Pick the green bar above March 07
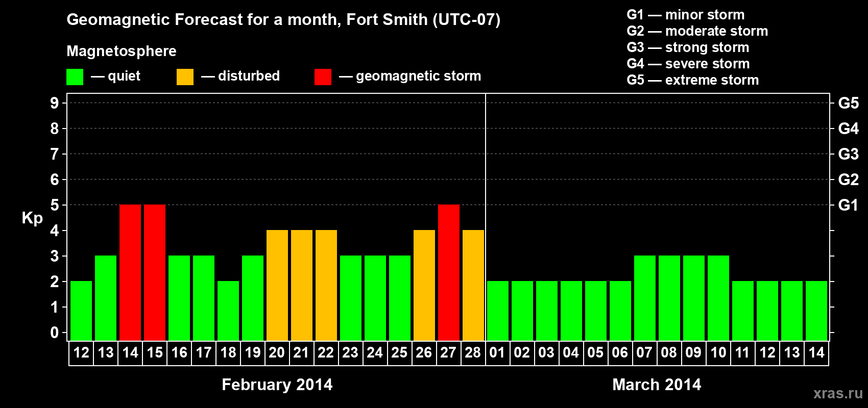Screen dimensions: 868x408 tap(645, 298)
